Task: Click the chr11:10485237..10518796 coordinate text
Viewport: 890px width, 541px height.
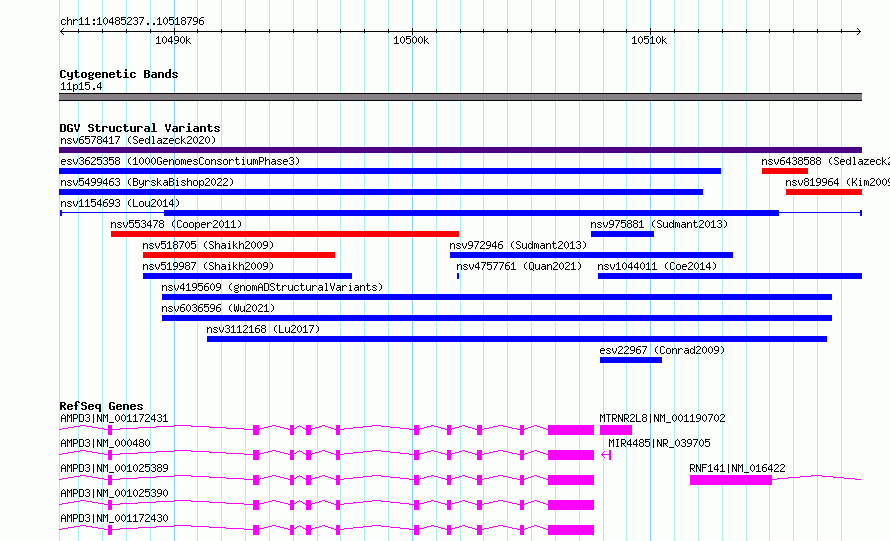Action: (132, 22)
